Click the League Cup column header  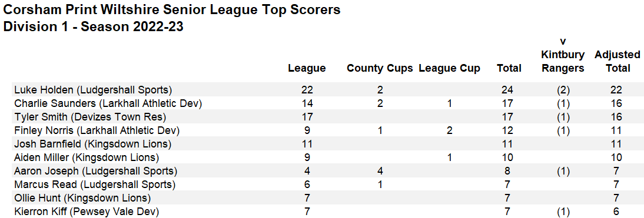coord(449,68)
